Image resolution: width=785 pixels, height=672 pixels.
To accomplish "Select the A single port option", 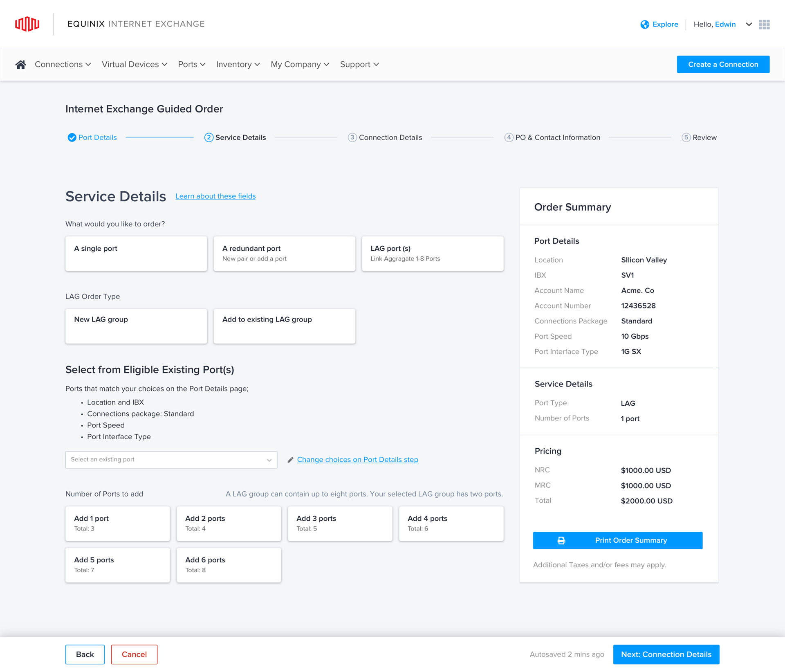I will click(x=136, y=254).
